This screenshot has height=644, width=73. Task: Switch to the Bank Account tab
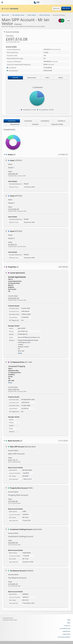[32, 78]
